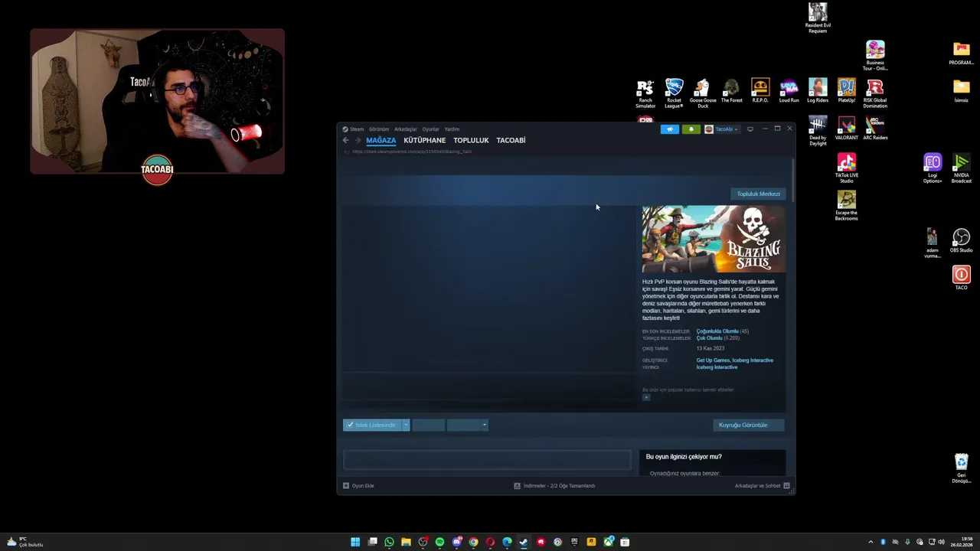The height and width of the screenshot is (551, 980).
Task: Expand the wishlist dropdown arrow
Action: (406, 425)
